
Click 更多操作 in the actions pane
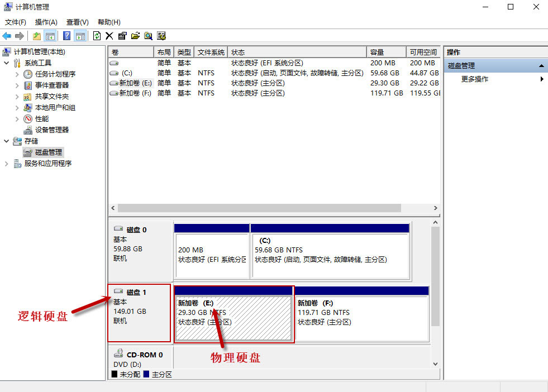point(474,79)
